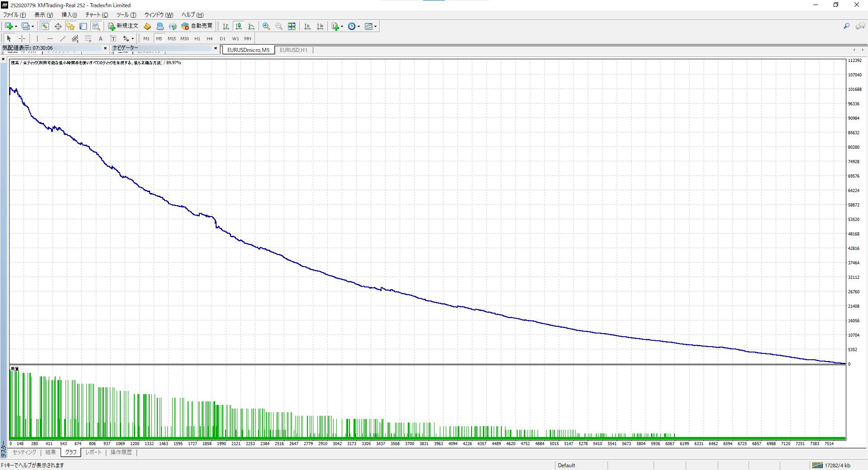Switch to H1 timeframe
The width and height of the screenshot is (868, 470).
tap(197, 38)
